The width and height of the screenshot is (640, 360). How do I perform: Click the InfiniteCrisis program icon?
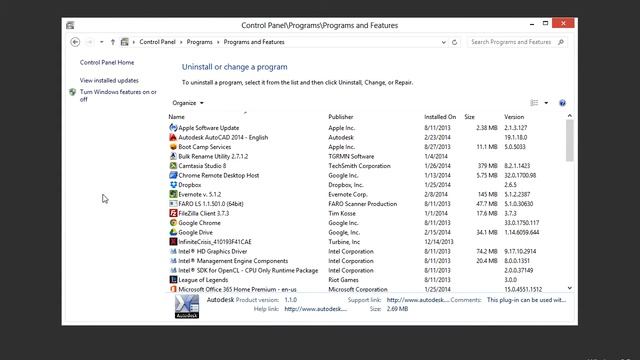pos(173,242)
